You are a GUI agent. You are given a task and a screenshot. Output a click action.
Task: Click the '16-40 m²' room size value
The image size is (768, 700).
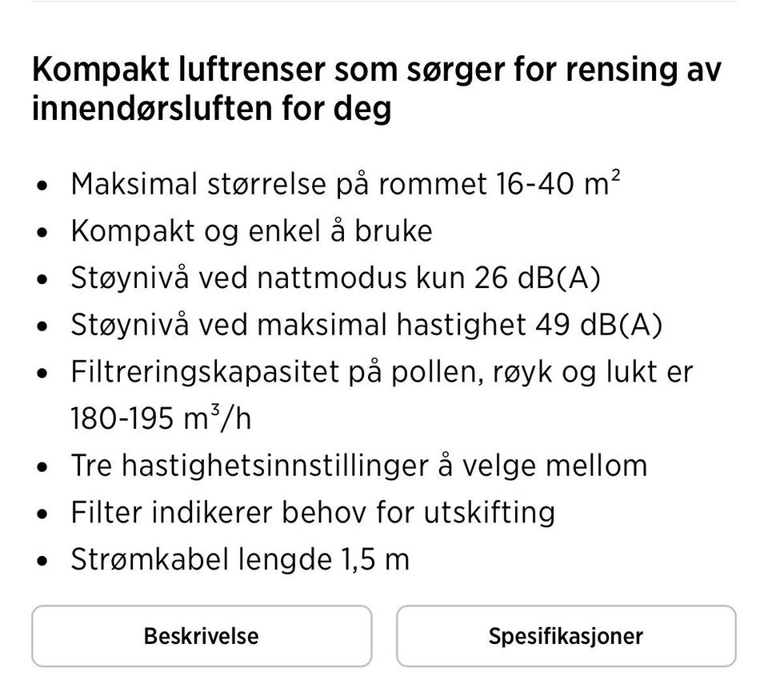558,184
